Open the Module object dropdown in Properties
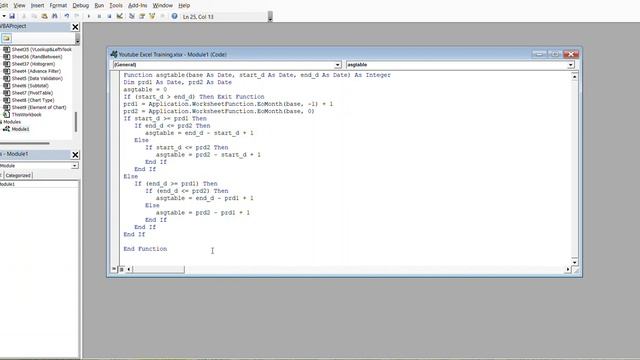Viewport: 640px width, 360px height. pos(75,166)
